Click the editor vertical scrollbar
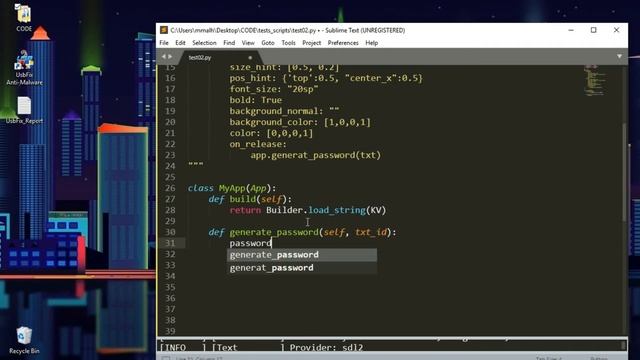Viewport: 640px width, 360px height. click(624, 171)
